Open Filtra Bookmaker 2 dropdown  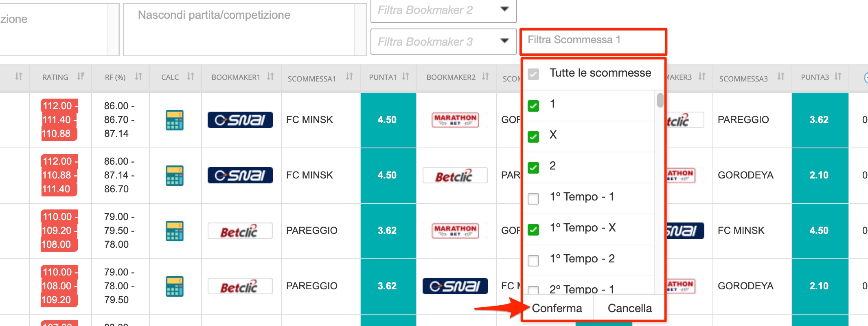click(x=444, y=10)
